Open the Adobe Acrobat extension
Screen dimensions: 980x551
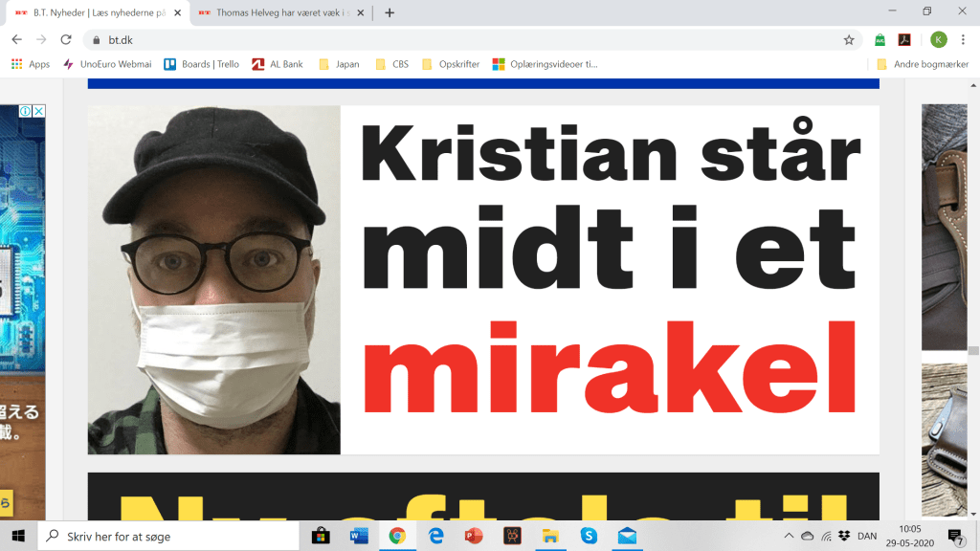coord(903,40)
